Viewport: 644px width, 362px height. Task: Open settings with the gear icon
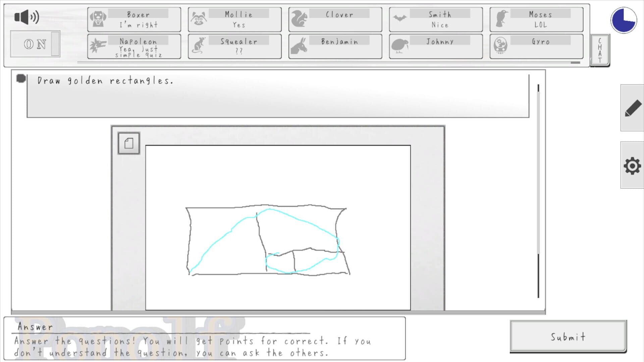tap(633, 165)
